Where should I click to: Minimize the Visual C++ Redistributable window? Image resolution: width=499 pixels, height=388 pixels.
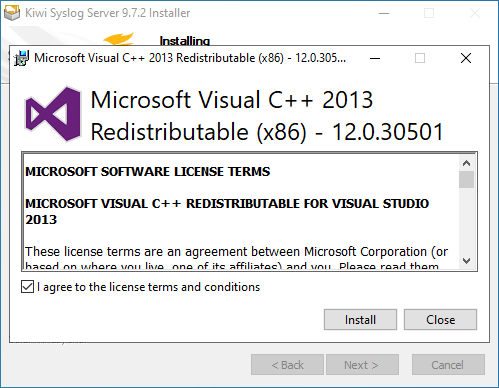375,58
